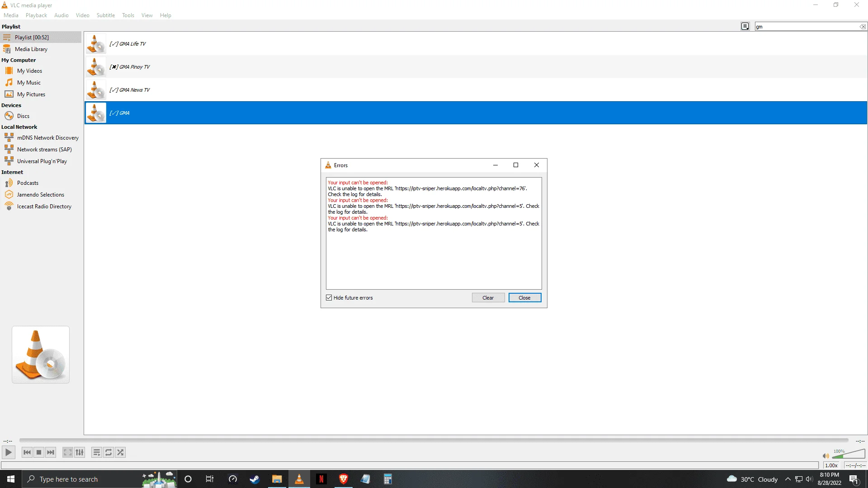Click the Play button

coord(8,452)
